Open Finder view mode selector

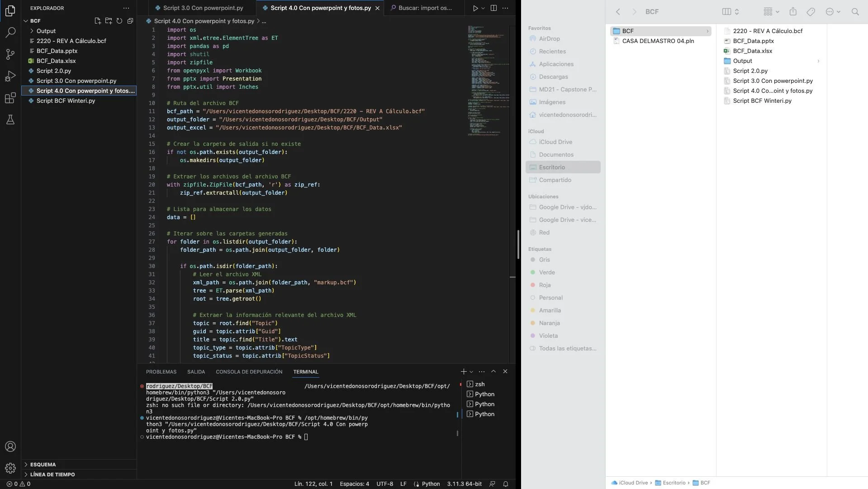click(730, 12)
